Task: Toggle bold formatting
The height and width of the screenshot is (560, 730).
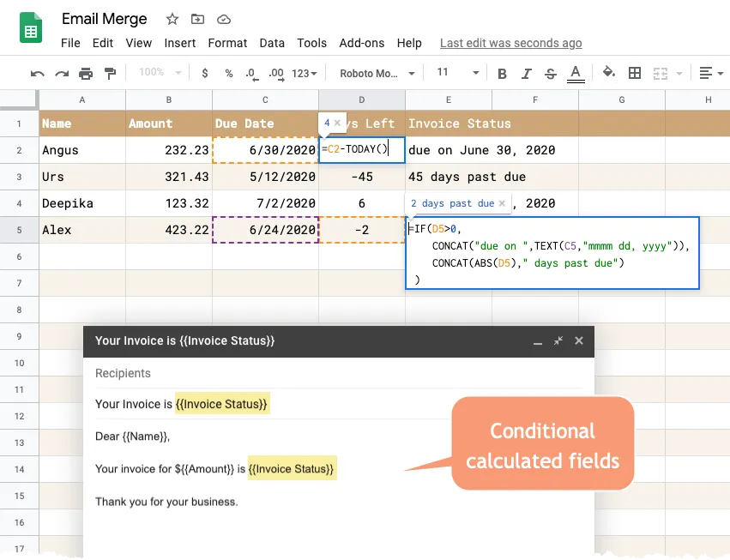Action: [502, 73]
